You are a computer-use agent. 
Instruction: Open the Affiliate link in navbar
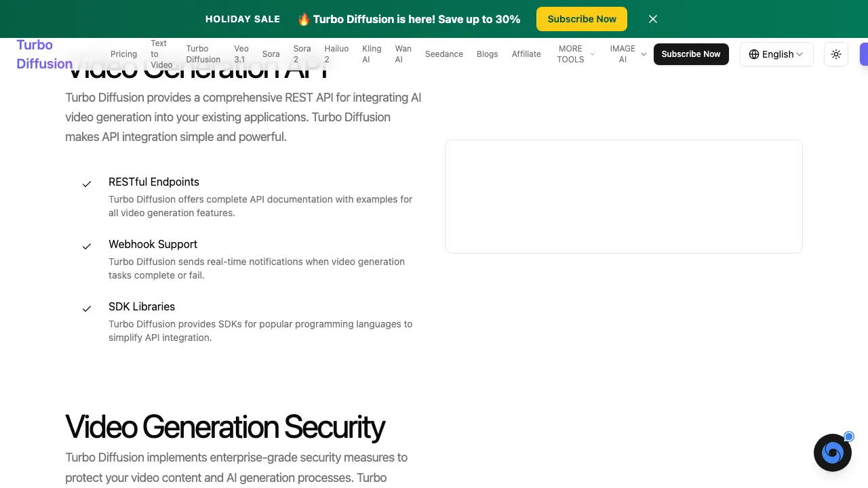click(526, 54)
